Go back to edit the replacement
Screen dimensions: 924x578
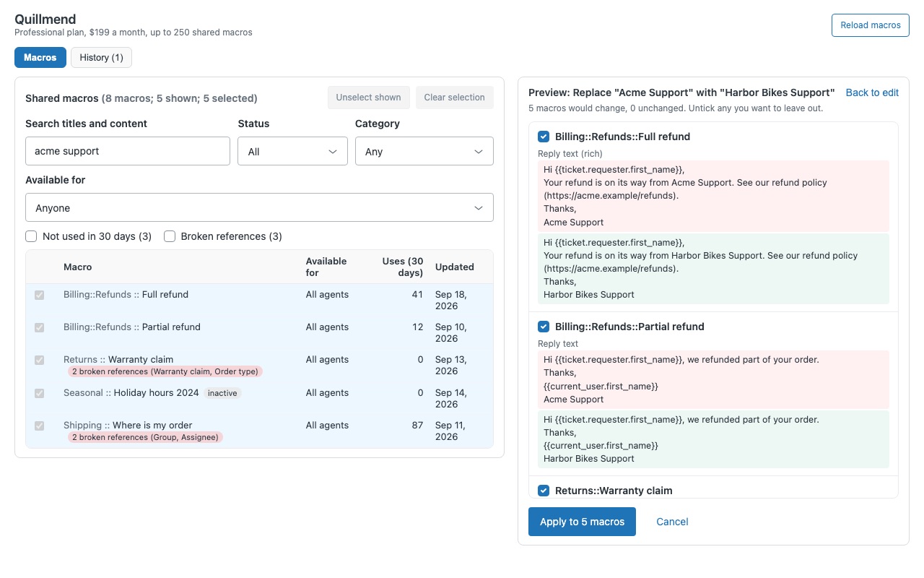872,92
